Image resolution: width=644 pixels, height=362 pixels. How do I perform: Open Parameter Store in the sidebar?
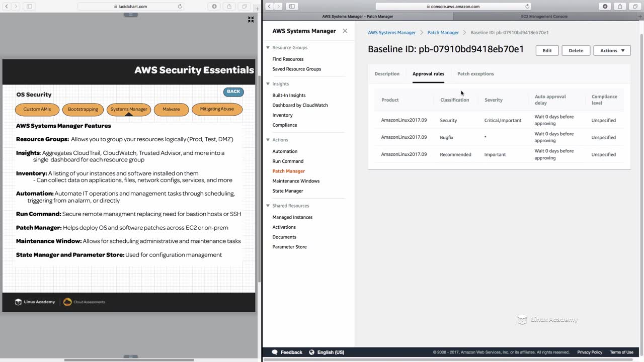tap(289, 247)
